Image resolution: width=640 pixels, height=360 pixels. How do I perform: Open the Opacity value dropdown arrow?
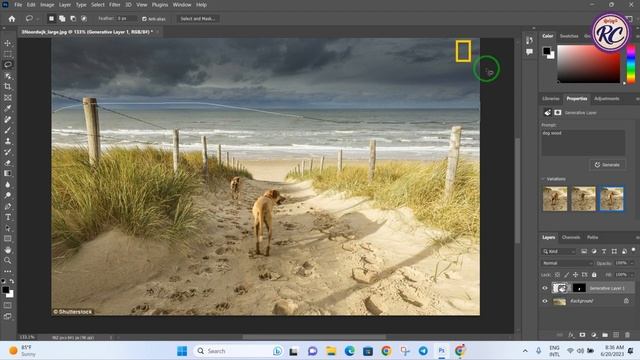pos(632,263)
